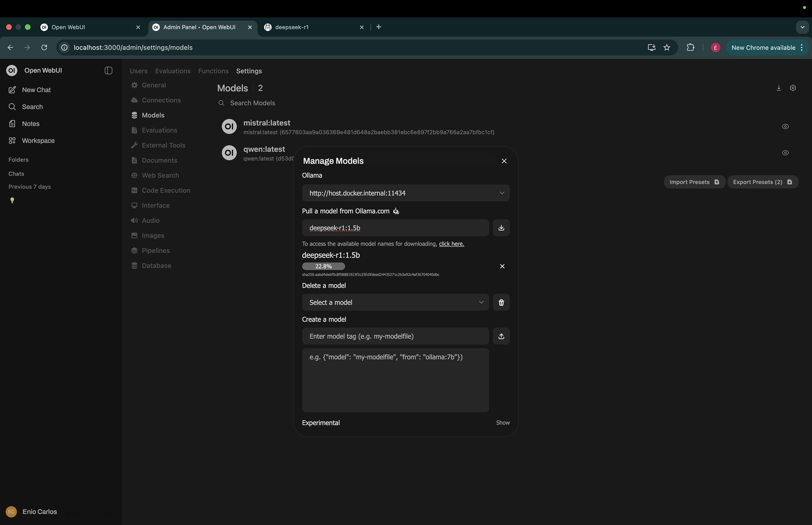Toggle the Open WebUI sidebar panel icon
Viewport: 812px width, 525px height.
tap(108, 71)
